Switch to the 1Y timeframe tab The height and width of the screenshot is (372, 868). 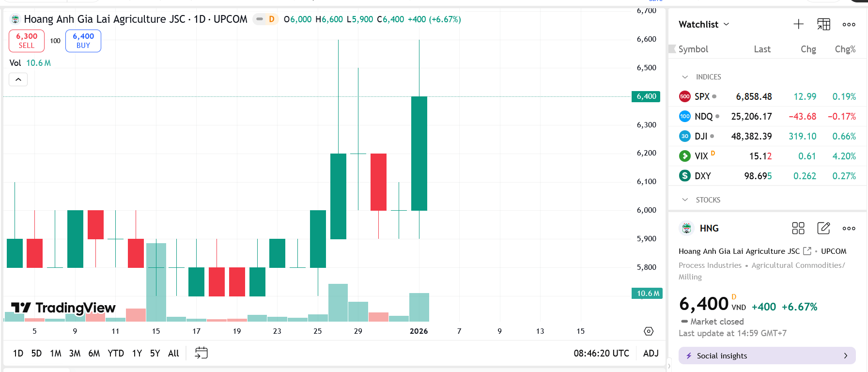(x=137, y=353)
